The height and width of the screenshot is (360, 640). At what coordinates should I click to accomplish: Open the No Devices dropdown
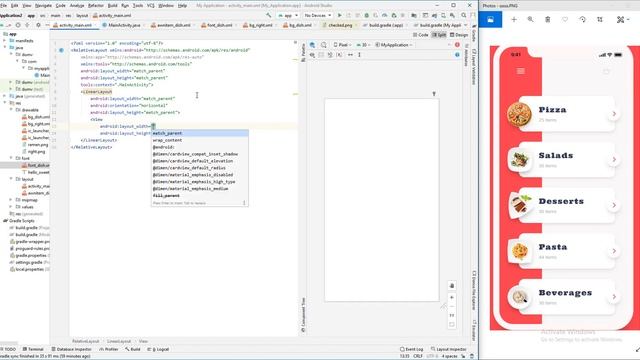[318, 16]
